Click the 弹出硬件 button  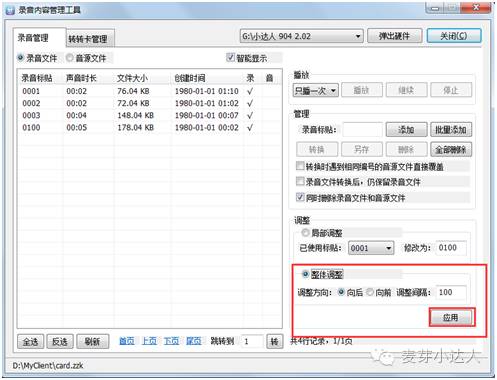tap(395, 36)
